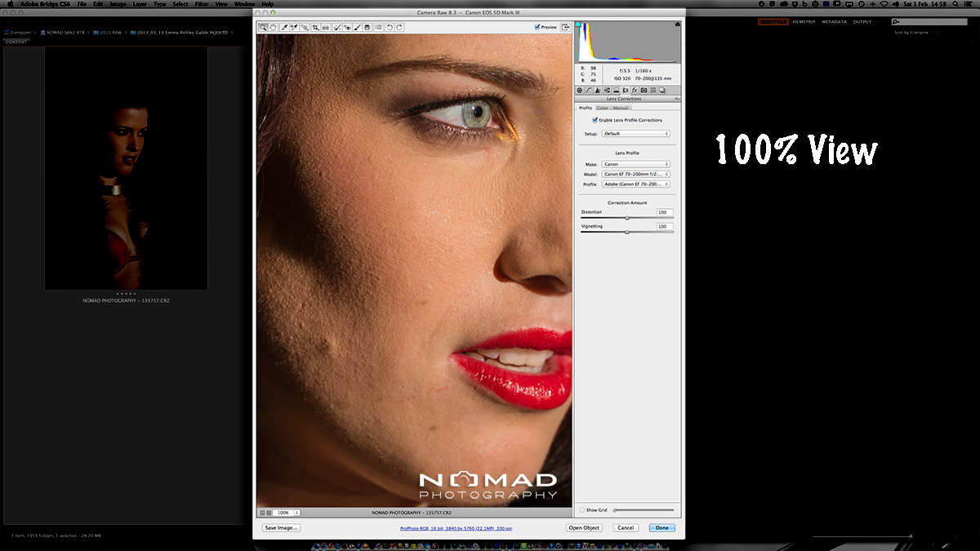This screenshot has width=980, height=551.
Task: Click the Vignetting slider handle
Action: click(x=627, y=233)
